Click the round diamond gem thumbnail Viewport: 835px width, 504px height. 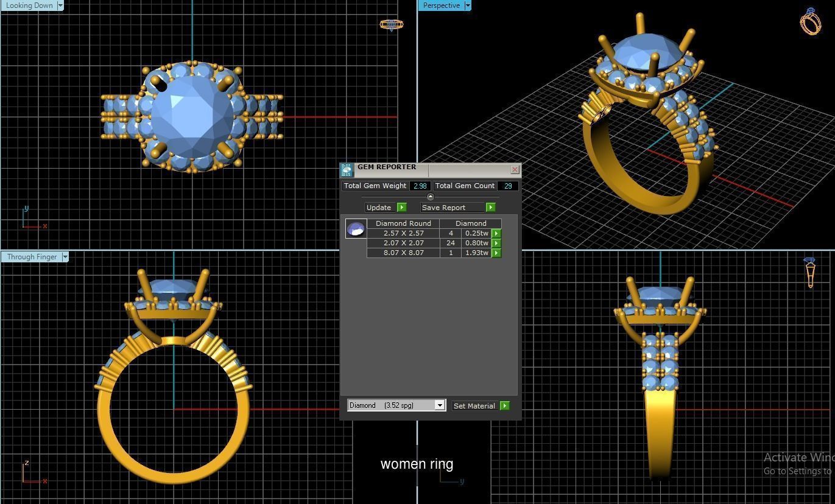click(x=356, y=229)
